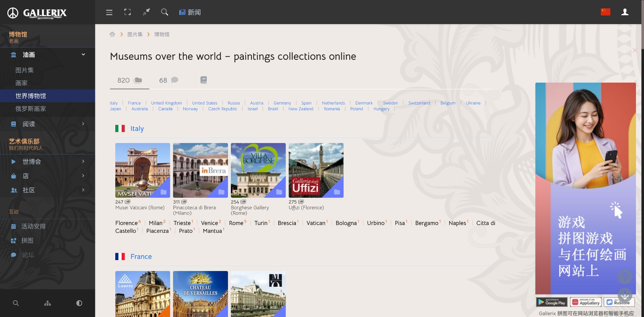Open Musée d'Orsay thumbnail
The height and width of the screenshot is (317, 644).
(x=258, y=294)
